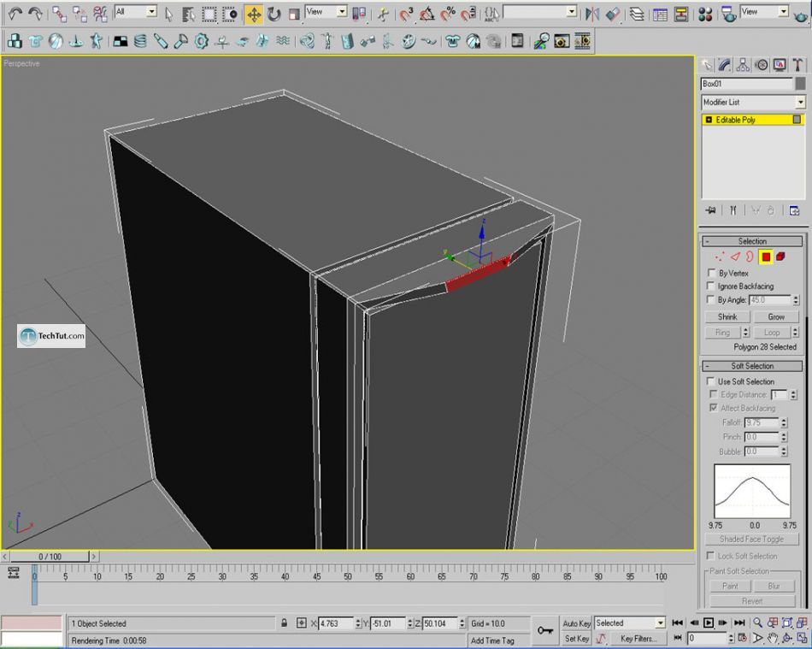Click the Rectangular Selection Region icon
The image size is (812, 649).
209,15
